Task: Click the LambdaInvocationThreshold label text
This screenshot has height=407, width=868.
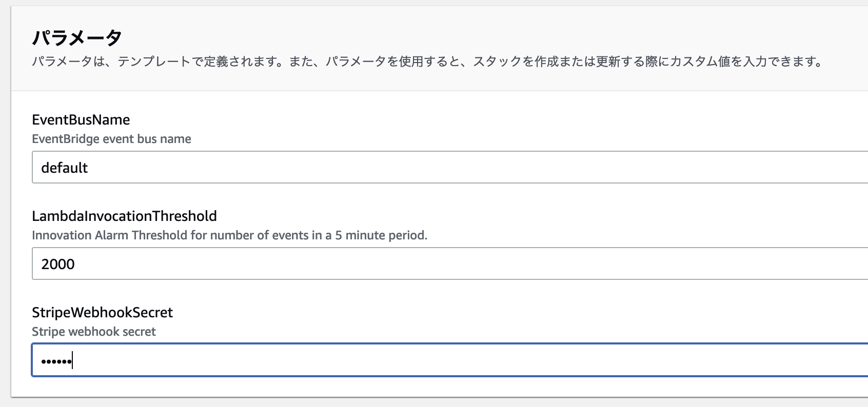Action: [x=124, y=216]
